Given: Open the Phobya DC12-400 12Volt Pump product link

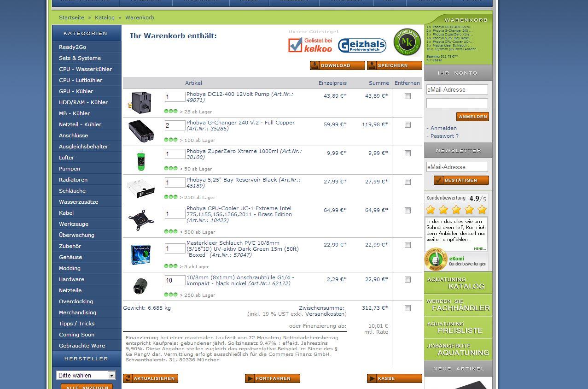Looking at the screenshot, I should point(228,94).
